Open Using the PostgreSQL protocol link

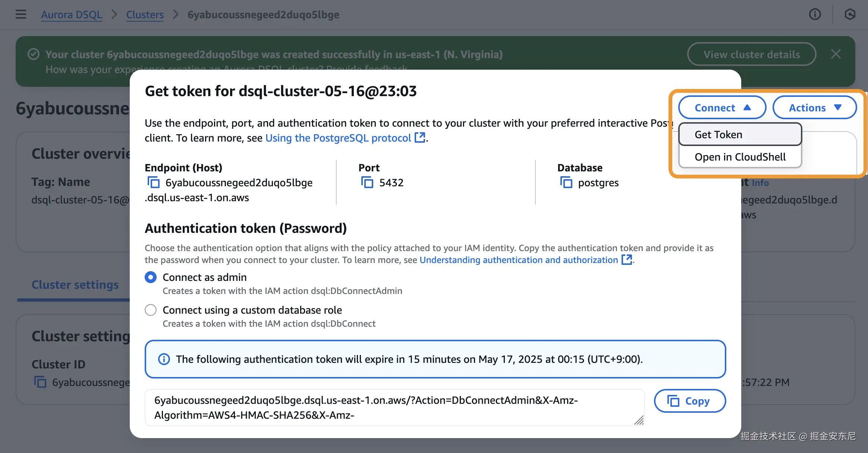click(338, 138)
